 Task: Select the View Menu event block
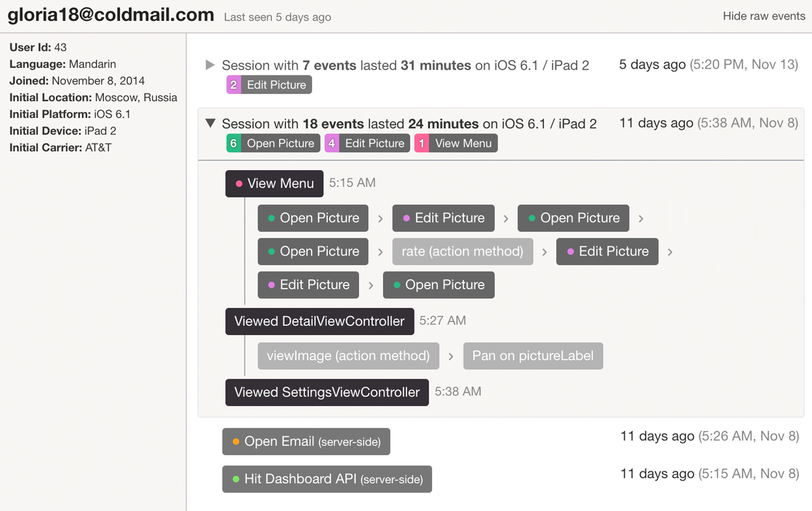274,184
